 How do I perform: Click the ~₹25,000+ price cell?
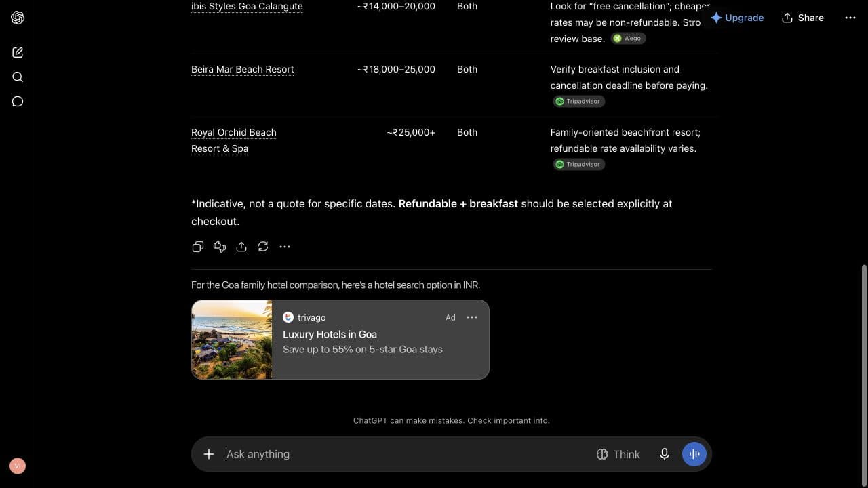411,132
